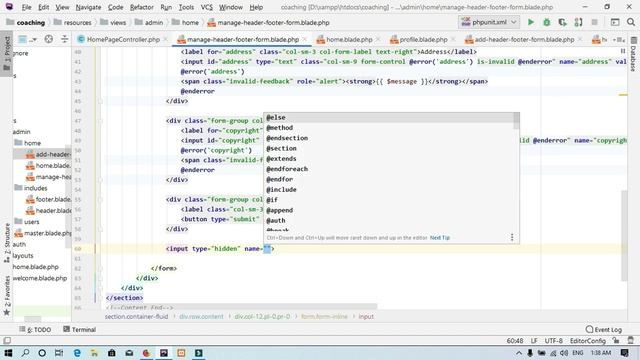Select @include completion suggestion

(388, 189)
